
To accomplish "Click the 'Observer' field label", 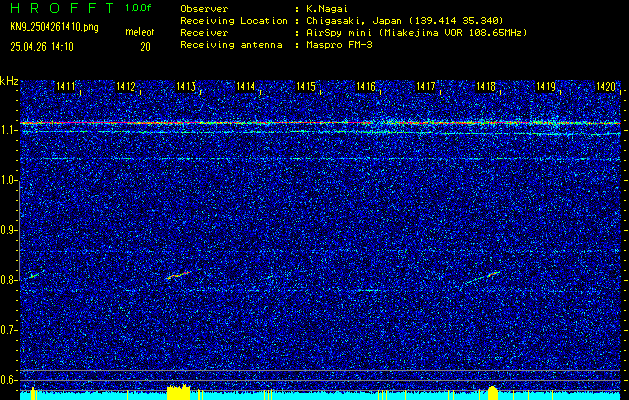I will [204, 9].
